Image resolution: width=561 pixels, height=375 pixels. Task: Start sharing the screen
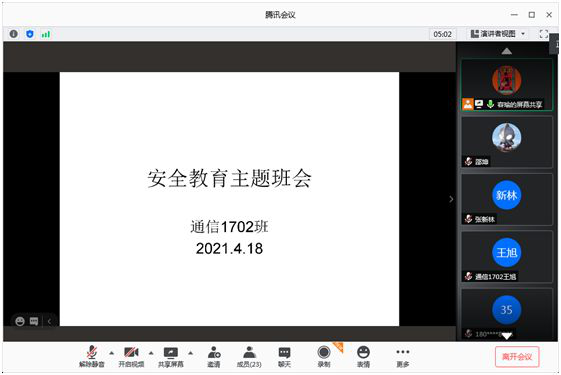(x=171, y=357)
